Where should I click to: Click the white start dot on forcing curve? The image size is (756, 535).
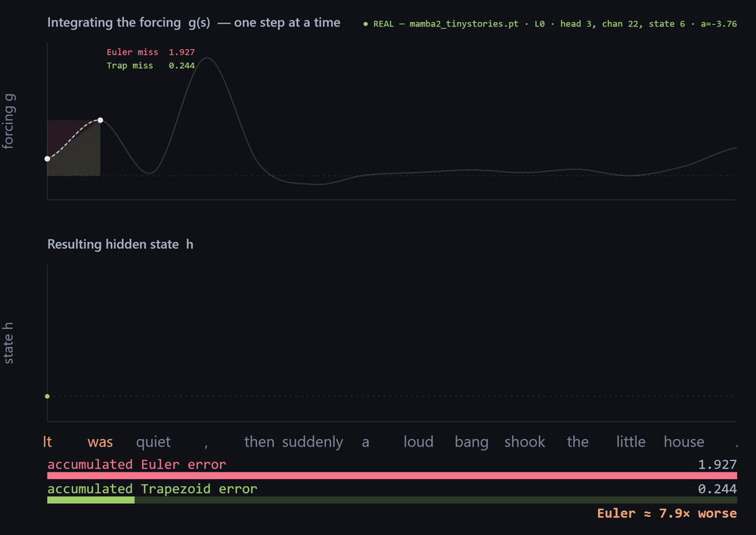pos(47,159)
